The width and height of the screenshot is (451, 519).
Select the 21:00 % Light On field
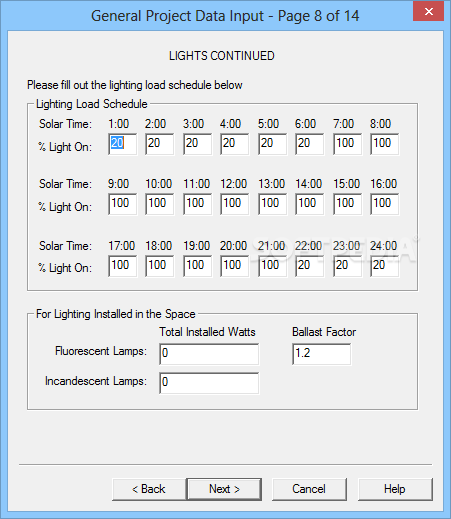(272, 266)
